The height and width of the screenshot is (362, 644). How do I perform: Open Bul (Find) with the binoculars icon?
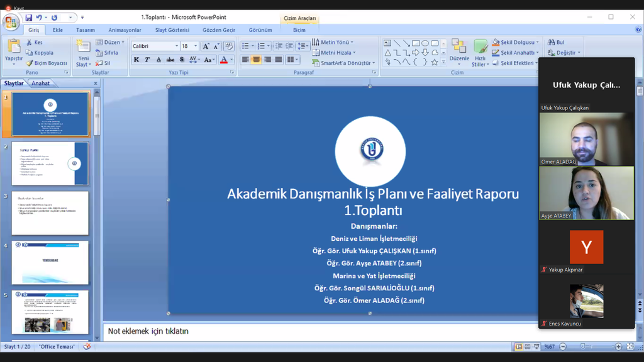[556, 42]
